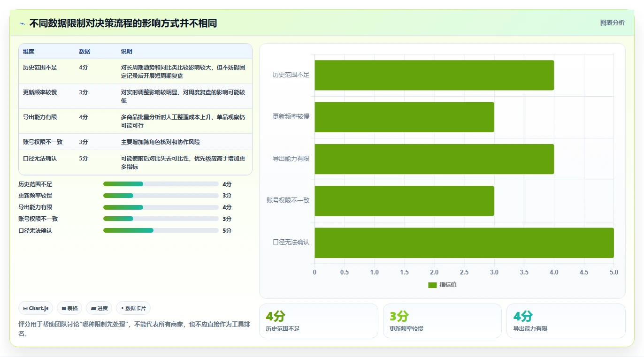644x357 pixels.
Task: Click the description starting 多商品批量分析时
Action: 183,121
